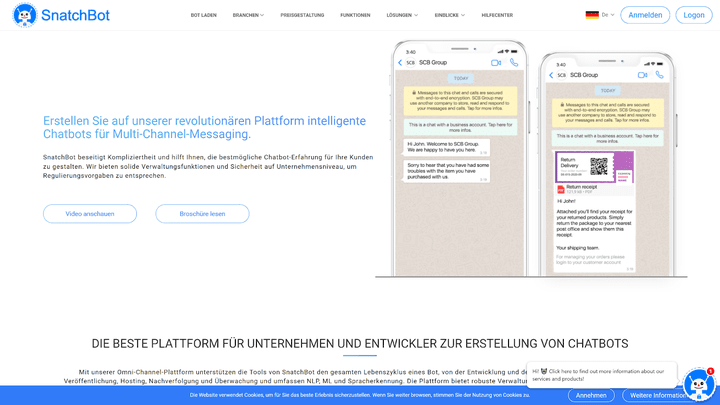Image resolution: width=720 pixels, height=405 pixels.
Task: Click the yellow encryption notice in left phone
Action: tap(461, 101)
